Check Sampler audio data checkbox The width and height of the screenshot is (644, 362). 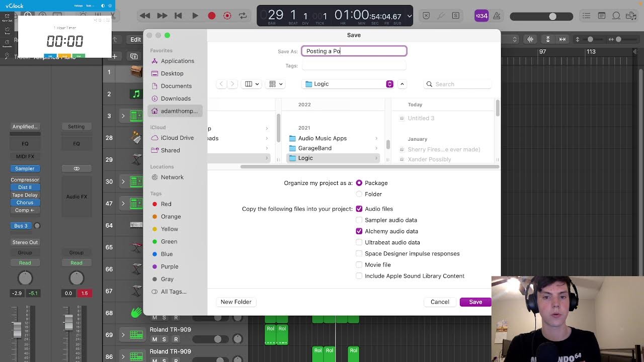click(x=359, y=220)
